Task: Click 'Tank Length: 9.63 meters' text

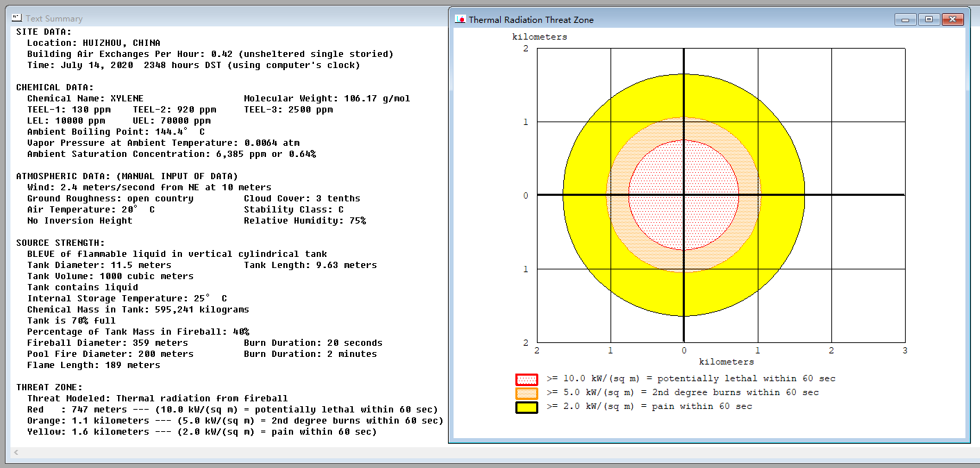Action: coord(310,265)
